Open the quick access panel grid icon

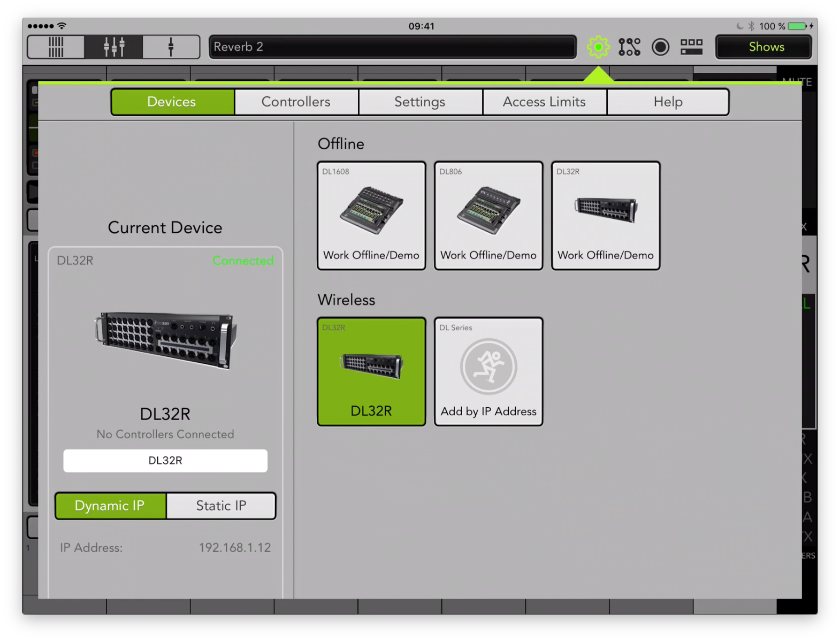tap(691, 47)
